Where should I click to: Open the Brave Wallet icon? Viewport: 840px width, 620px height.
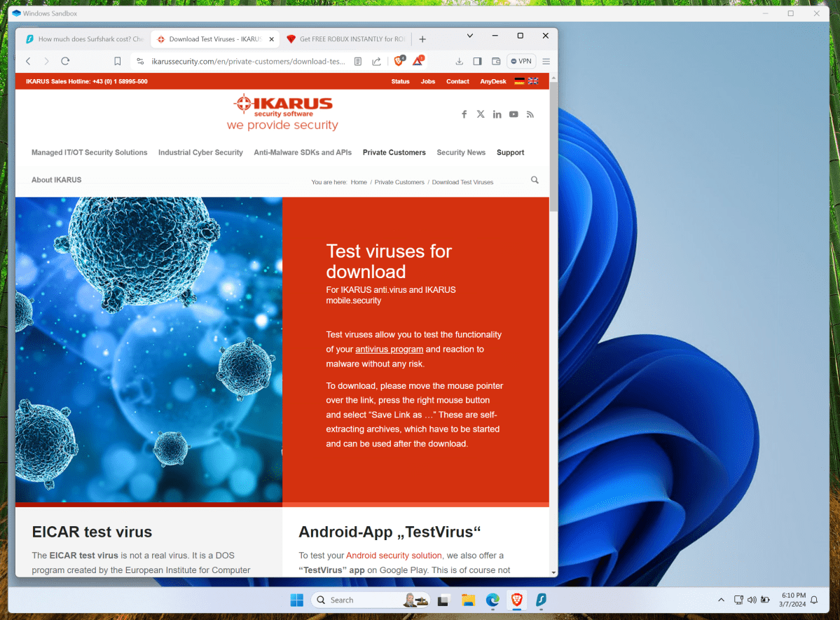coord(497,61)
